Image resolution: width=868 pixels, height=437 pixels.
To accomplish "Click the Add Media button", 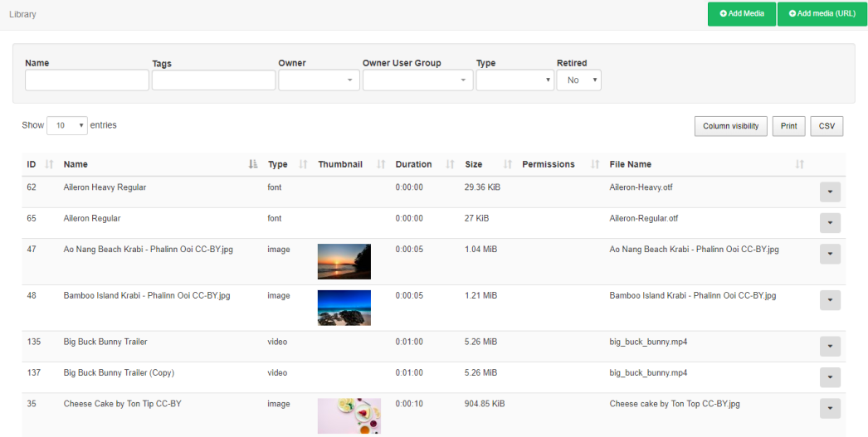I will (x=742, y=14).
